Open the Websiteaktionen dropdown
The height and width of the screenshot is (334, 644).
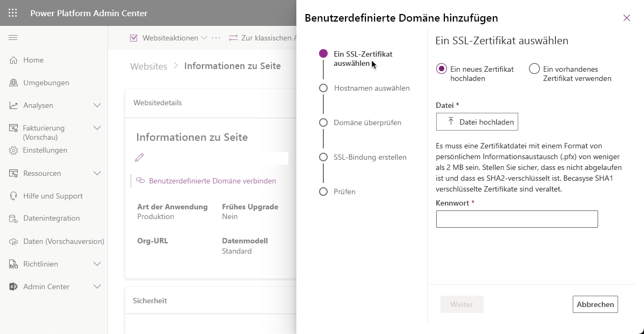(168, 38)
